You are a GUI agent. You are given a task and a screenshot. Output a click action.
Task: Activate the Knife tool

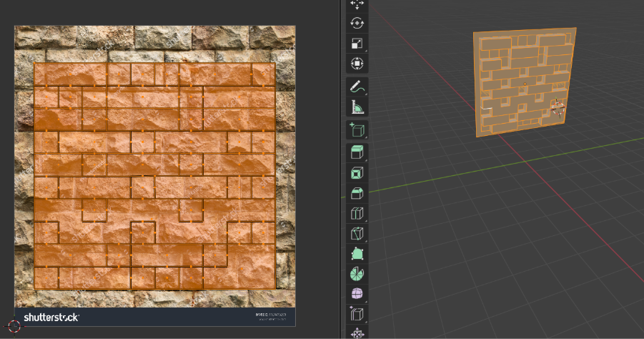pyautogui.click(x=356, y=233)
